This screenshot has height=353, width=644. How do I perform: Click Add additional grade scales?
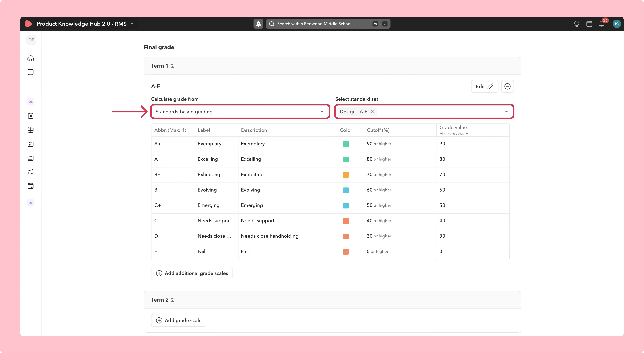192,273
